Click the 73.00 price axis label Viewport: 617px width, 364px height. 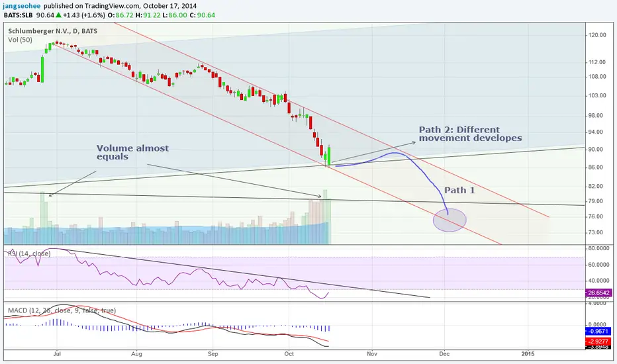[595, 232]
